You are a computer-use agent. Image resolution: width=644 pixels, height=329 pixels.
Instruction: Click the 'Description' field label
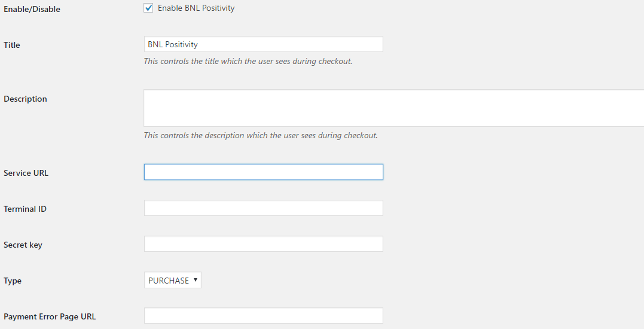coord(26,99)
